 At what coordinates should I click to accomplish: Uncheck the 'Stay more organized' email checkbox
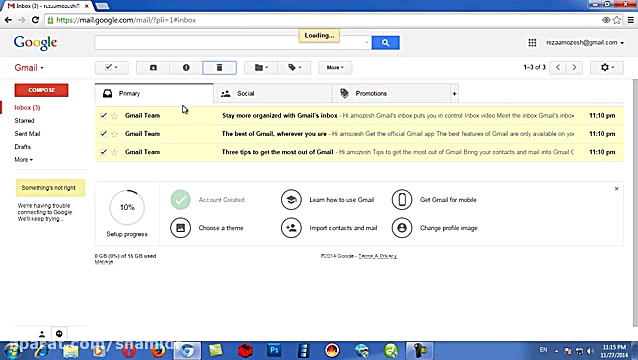[x=103, y=116]
